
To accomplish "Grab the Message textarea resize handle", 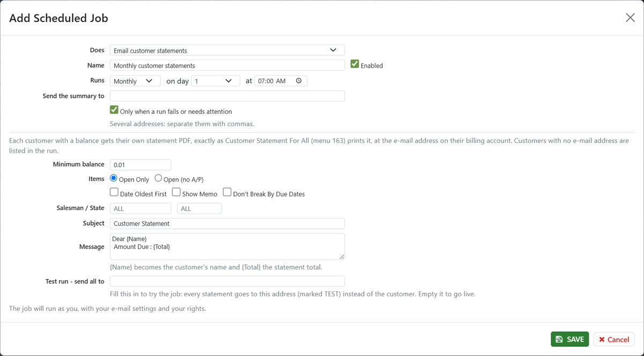I will click(x=341, y=257).
